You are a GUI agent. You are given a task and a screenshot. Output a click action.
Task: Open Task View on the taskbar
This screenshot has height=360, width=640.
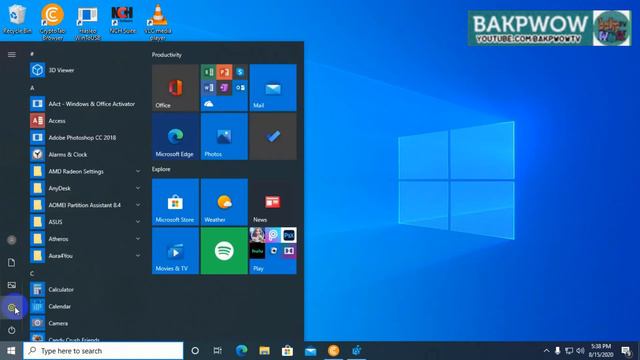coord(218,351)
